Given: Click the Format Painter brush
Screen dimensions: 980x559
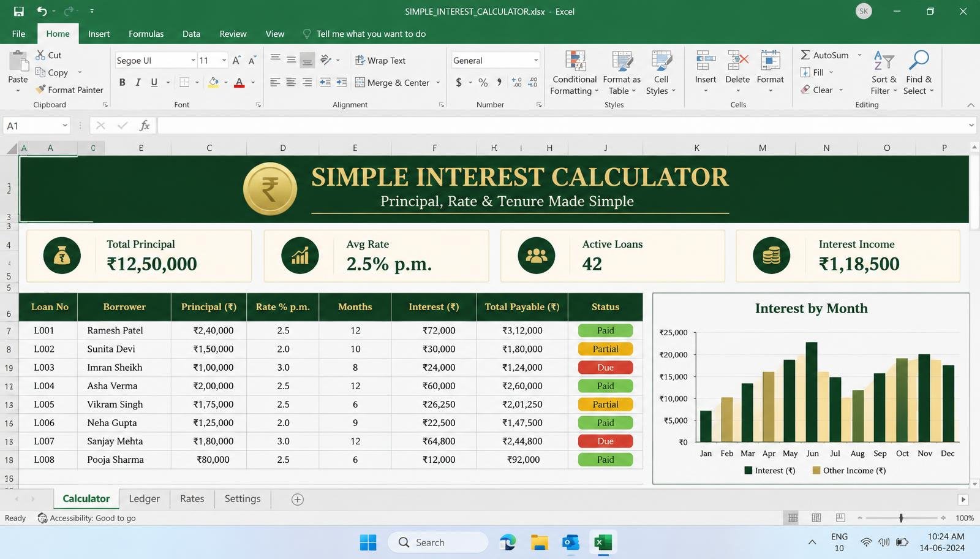Looking at the screenshot, I should click(40, 89).
